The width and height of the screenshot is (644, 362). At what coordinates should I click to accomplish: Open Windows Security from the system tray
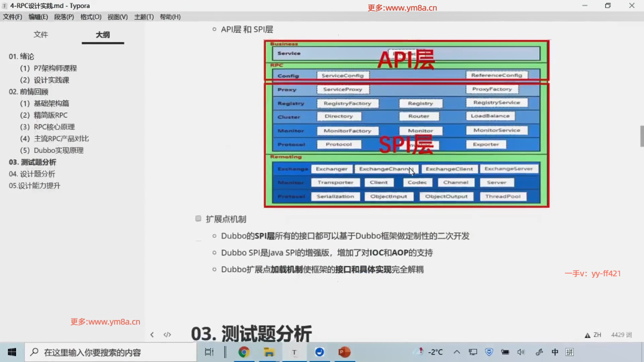click(488, 352)
